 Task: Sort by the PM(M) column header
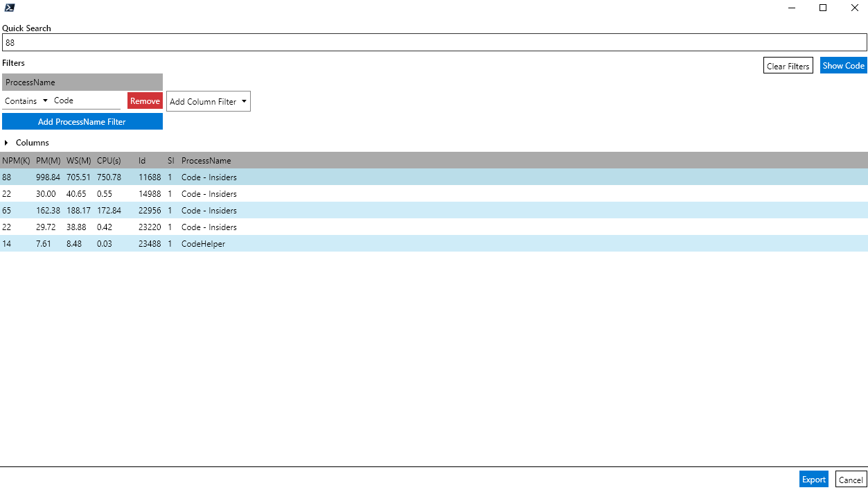pyautogui.click(x=48, y=161)
